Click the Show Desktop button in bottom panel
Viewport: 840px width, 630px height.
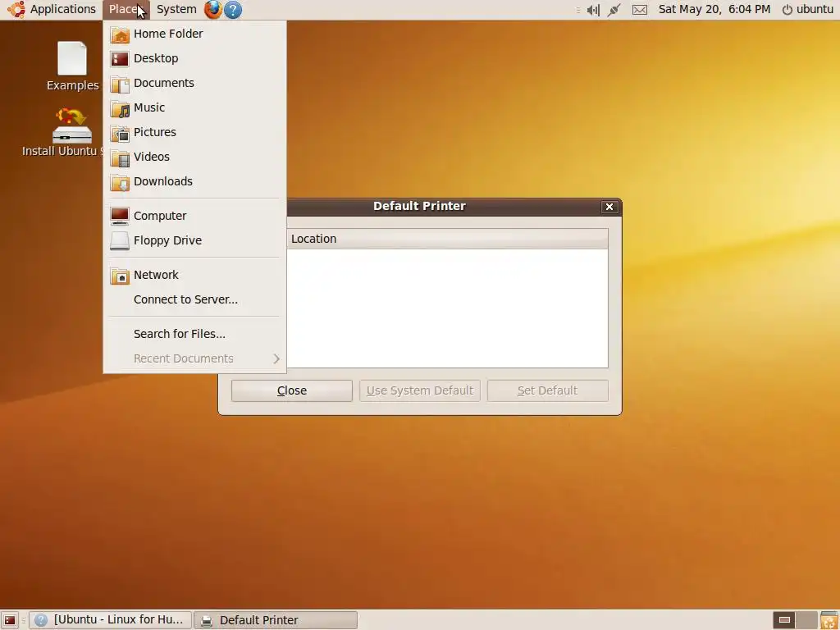click(x=10, y=620)
